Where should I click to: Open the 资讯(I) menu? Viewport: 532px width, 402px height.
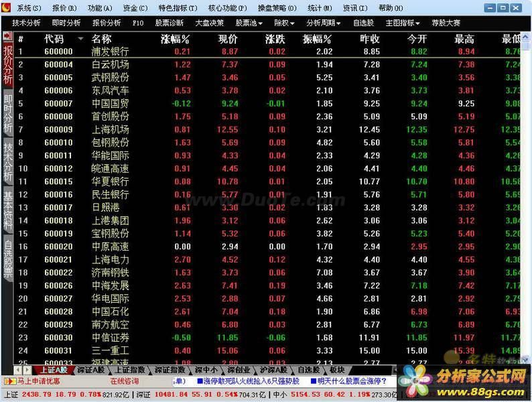[355, 8]
